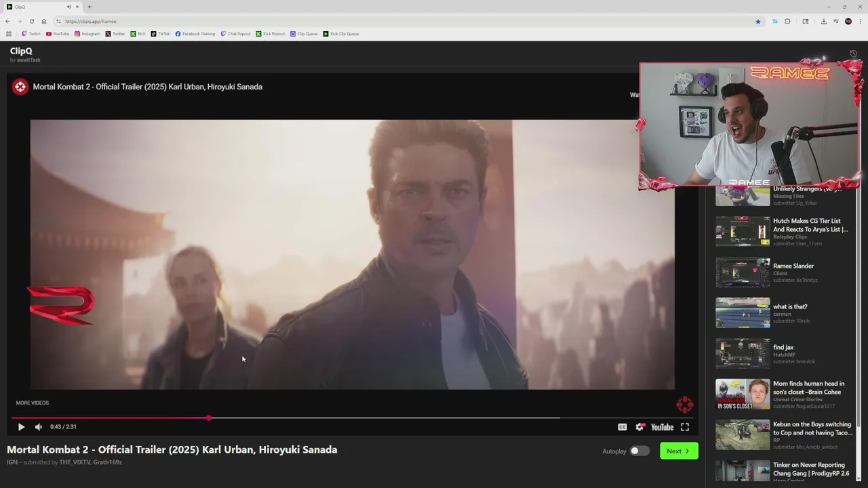Select the 'find jax' clip
The height and width of the screenshot is (488, 868).
(x=783, y=354)
